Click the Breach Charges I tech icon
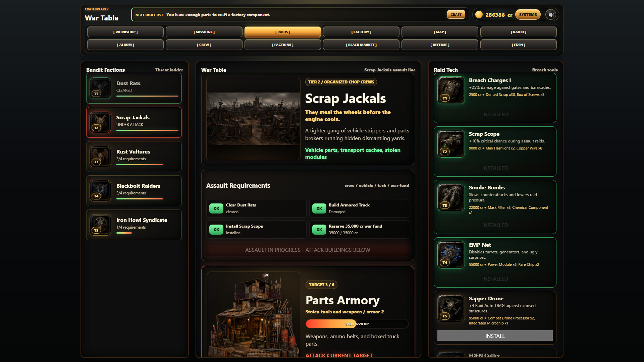Screen dimensions: 644x362 pyautogui.click(x=451, y=90)
